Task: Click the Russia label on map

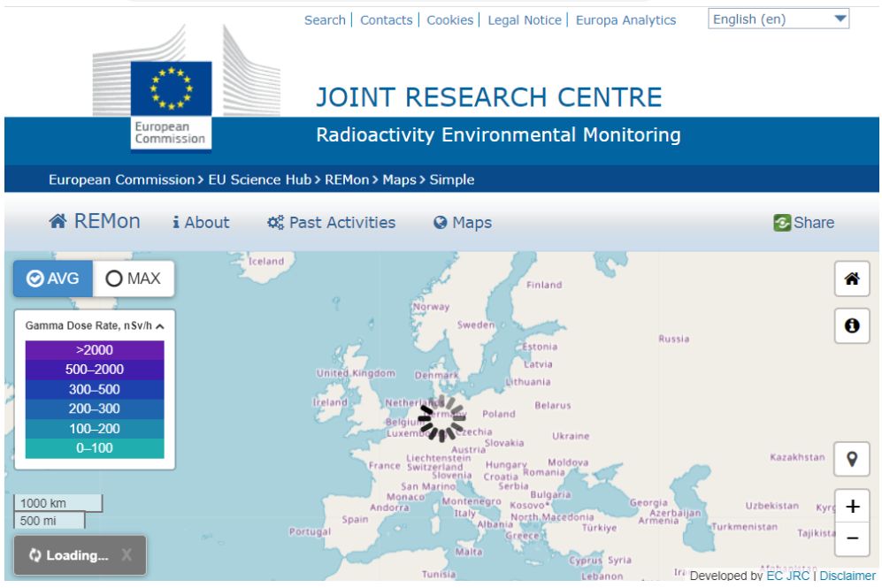Action: pyautogui.click(x=674, y=339)
